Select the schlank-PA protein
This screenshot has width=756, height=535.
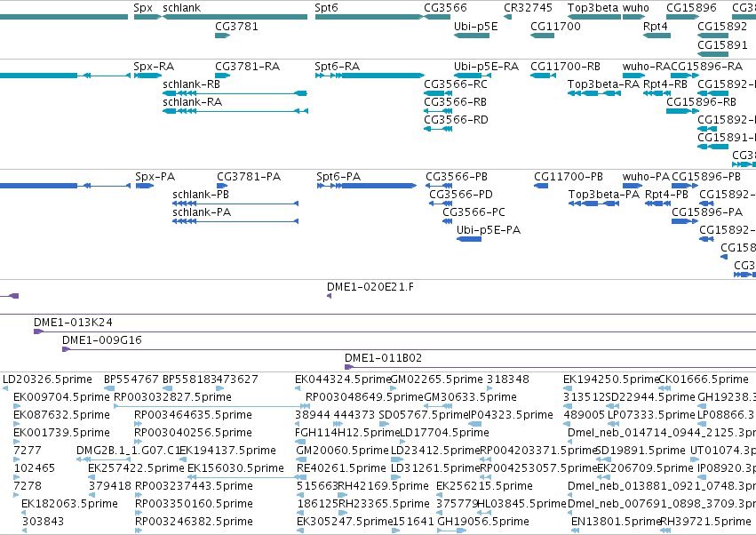(235, 221)
